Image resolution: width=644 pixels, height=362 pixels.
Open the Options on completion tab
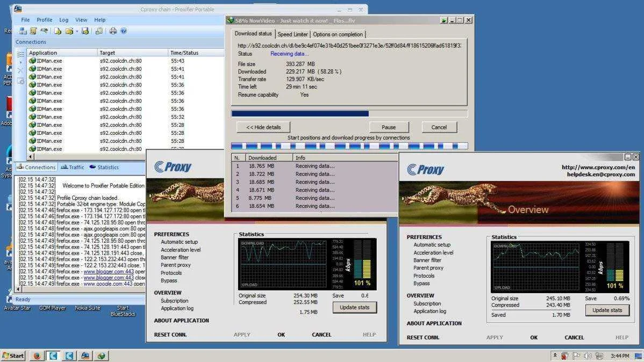(x=338, y=34)
